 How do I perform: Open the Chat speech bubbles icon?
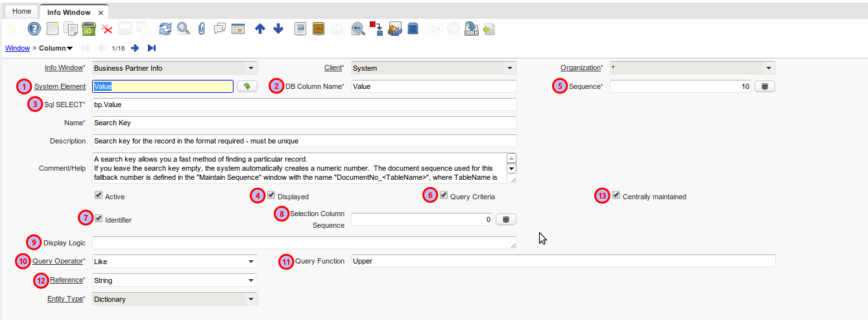click(220, 29)
